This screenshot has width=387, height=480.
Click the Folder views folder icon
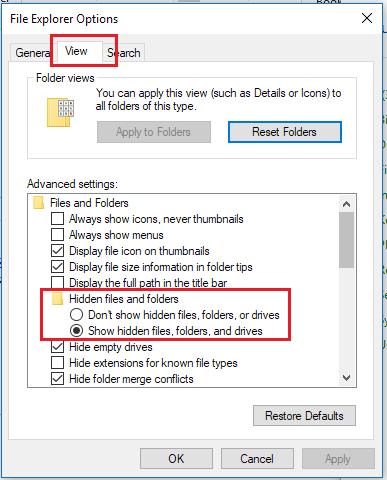point(60,112)
